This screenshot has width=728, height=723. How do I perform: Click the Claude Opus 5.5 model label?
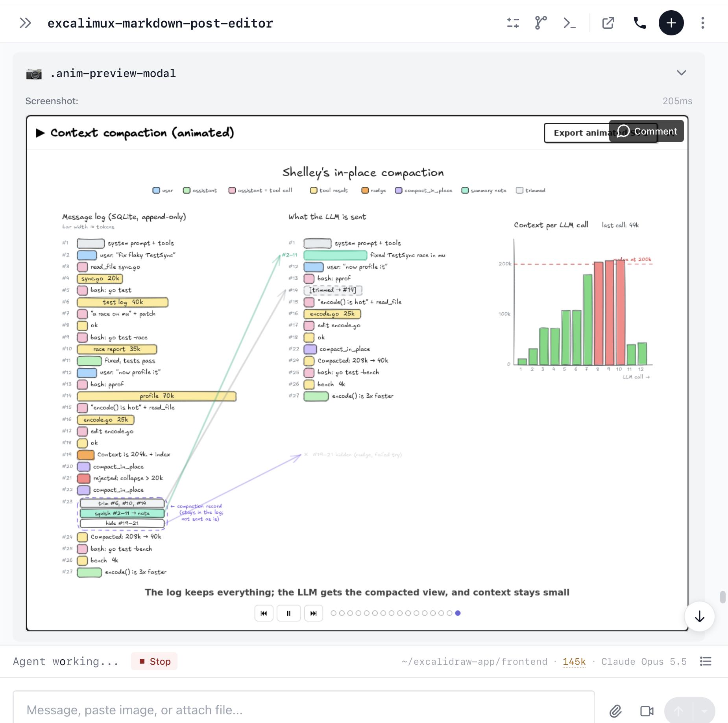[x=644, y=662]
